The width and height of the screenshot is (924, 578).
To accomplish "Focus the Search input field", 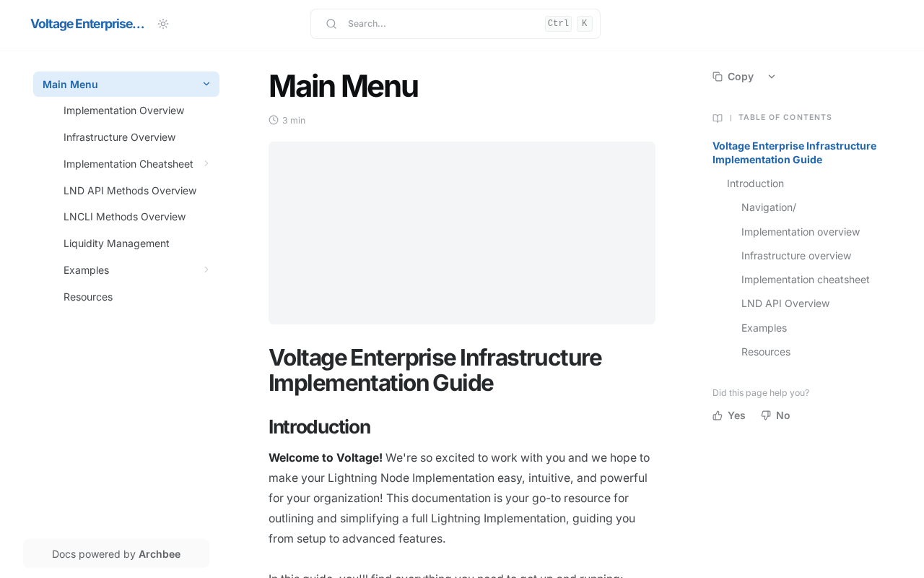I will [x=456, y=24].
